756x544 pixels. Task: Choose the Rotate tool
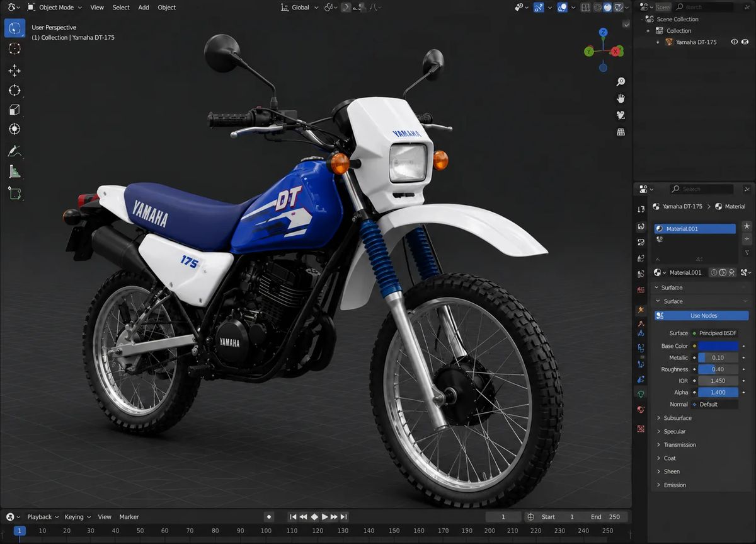coord(14,90)
